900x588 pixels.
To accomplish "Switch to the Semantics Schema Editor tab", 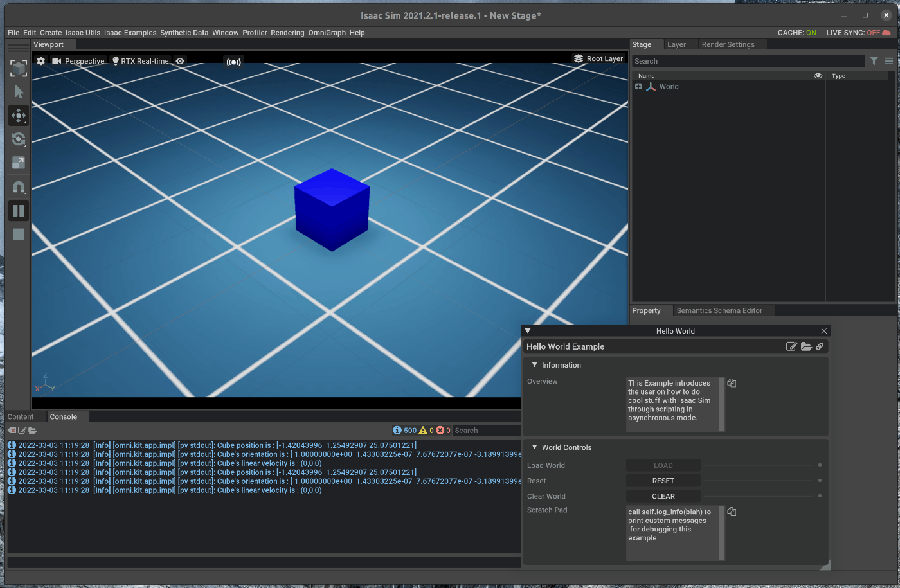I will click(719, 310).
